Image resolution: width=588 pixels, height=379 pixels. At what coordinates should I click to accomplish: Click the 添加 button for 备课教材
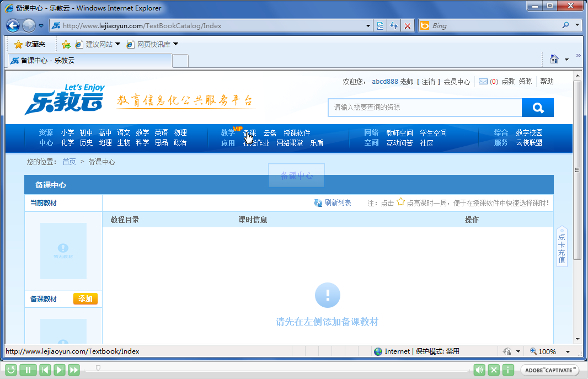pos(85,298)
